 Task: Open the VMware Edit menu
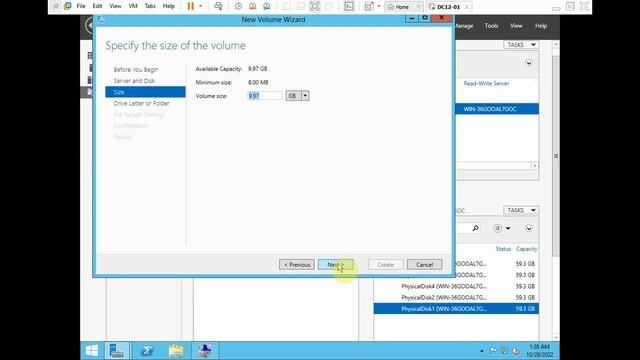tap(97, 6)
